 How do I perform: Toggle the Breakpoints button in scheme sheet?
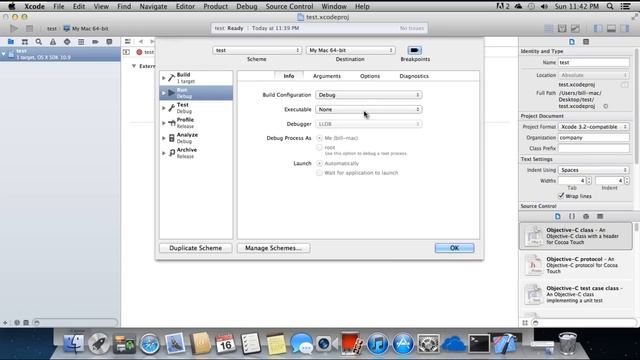coord(414,50)
